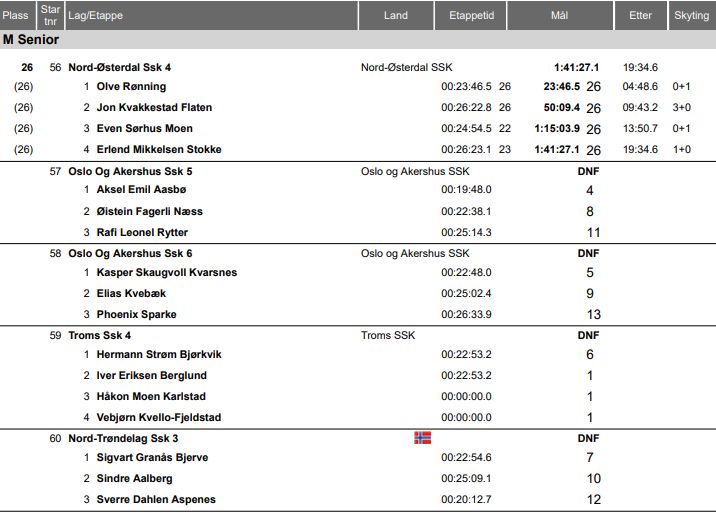
Task: Click the Skyting column header
Action: click(691, 15)
